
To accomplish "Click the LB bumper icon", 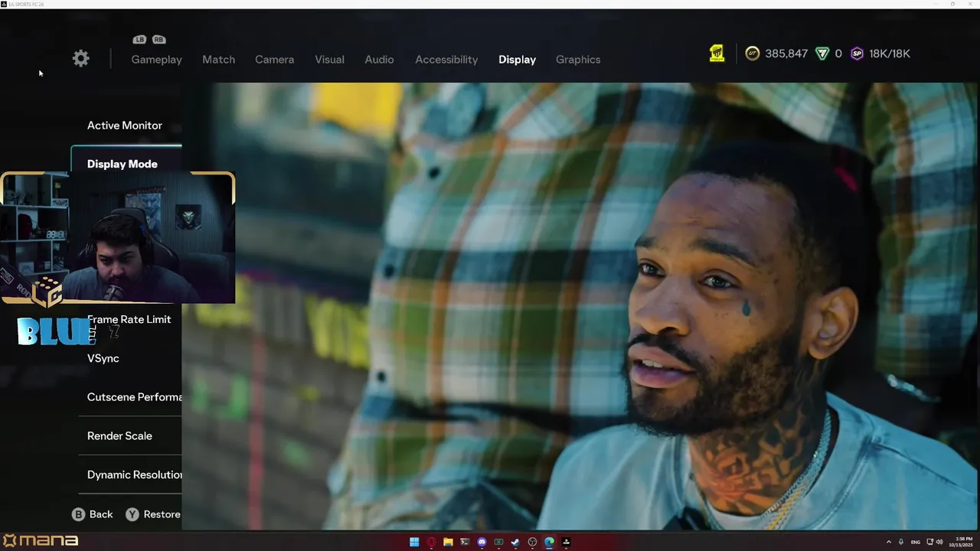I will coord(139,40).
